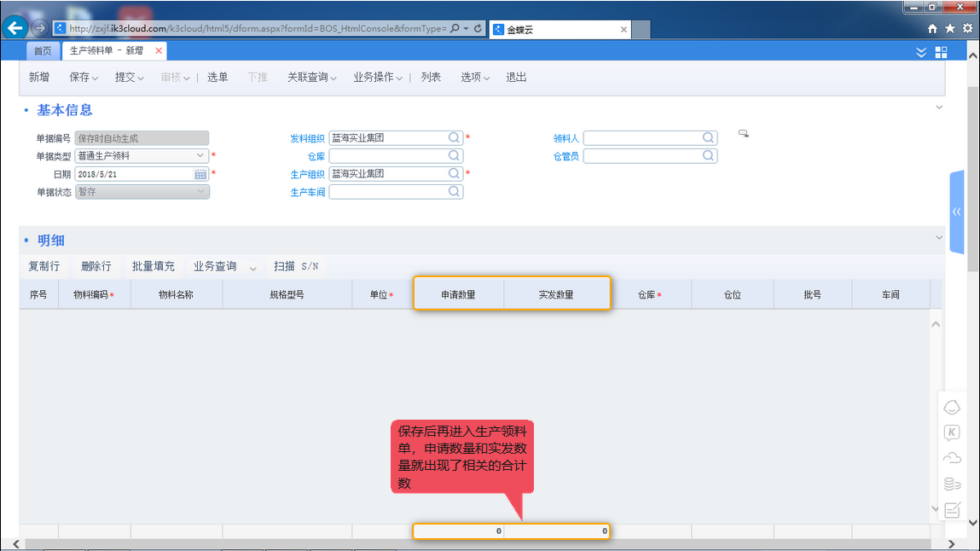This screenshot has height=551, width=980.
Task: Click the 删除行 button
Action: pyautogui.click(x=96, y=266)
